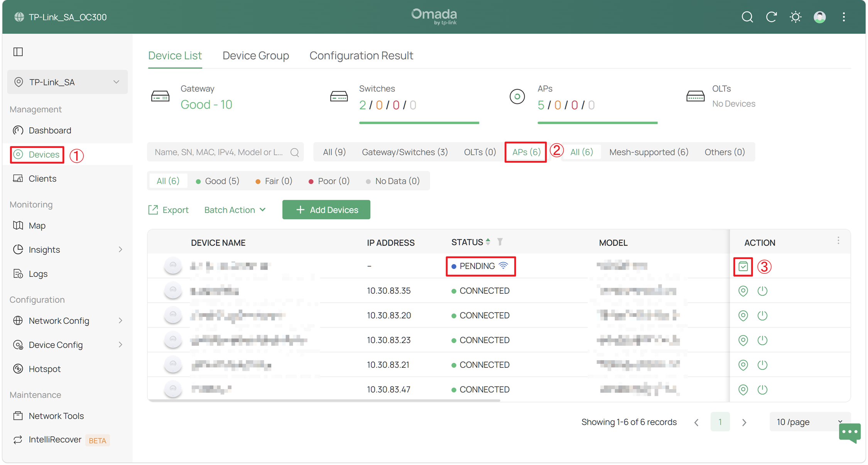The image size is (868, 465).
Task: Filter device list by All (9)
Action: click(x=334, y=152)
